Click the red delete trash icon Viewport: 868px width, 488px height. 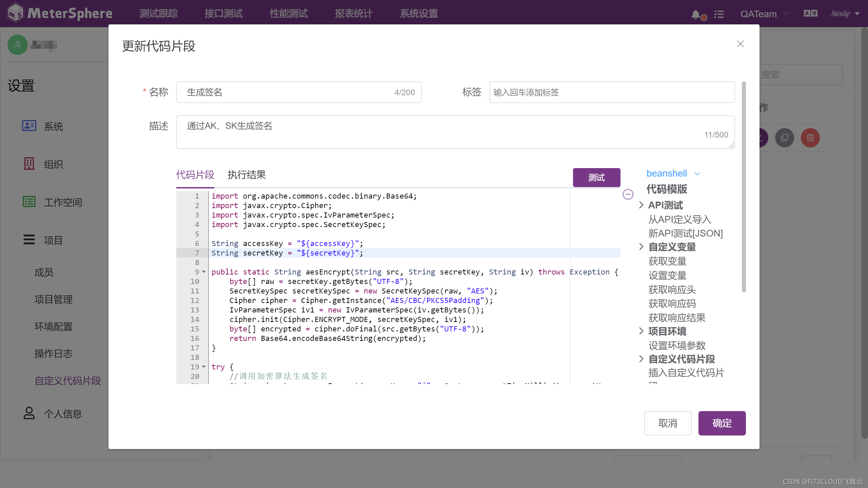point(810,138)
